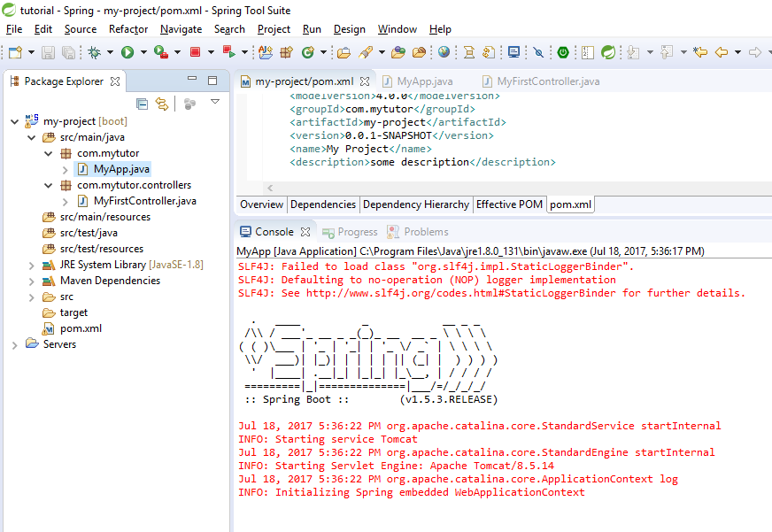This screenshot has height=532, width=772.
Task: Expand the Maven Dependencies node
Action: [x=32, y=281]
